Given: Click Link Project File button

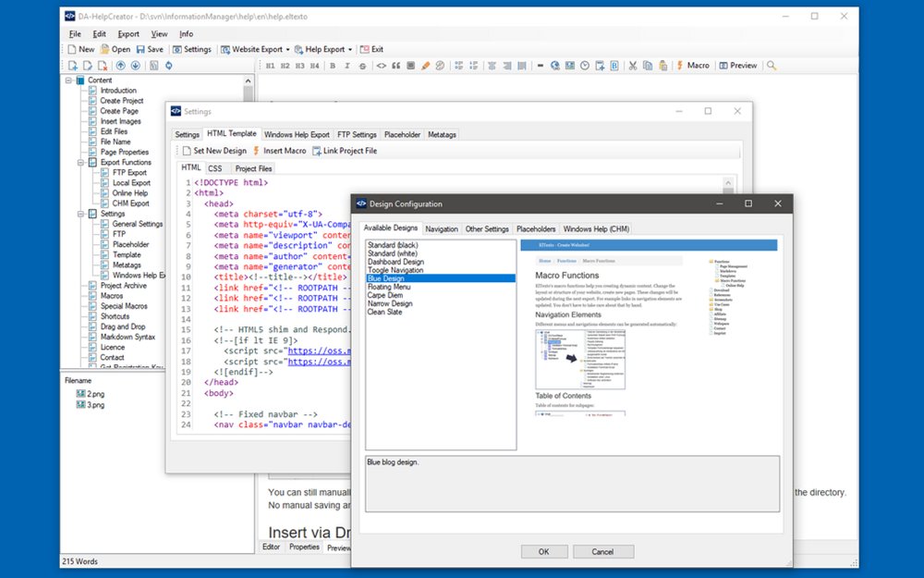Looking at the screenshot, I should point(345,151).
